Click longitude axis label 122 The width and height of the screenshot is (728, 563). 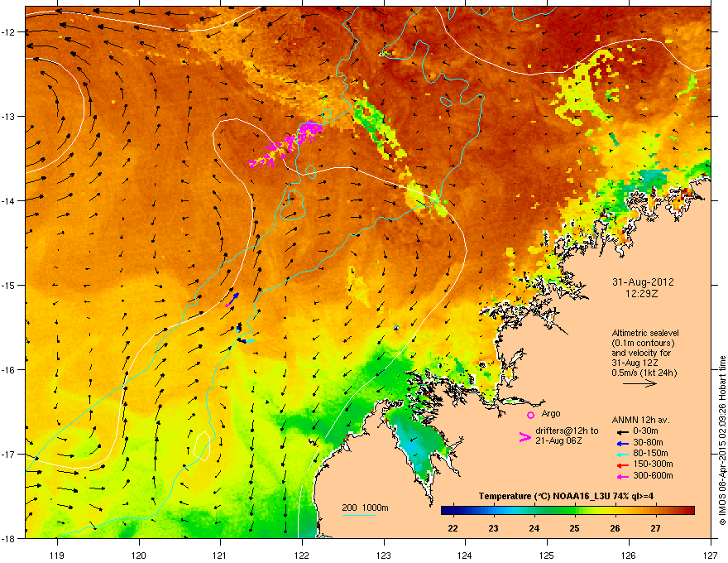click(302, 555)
